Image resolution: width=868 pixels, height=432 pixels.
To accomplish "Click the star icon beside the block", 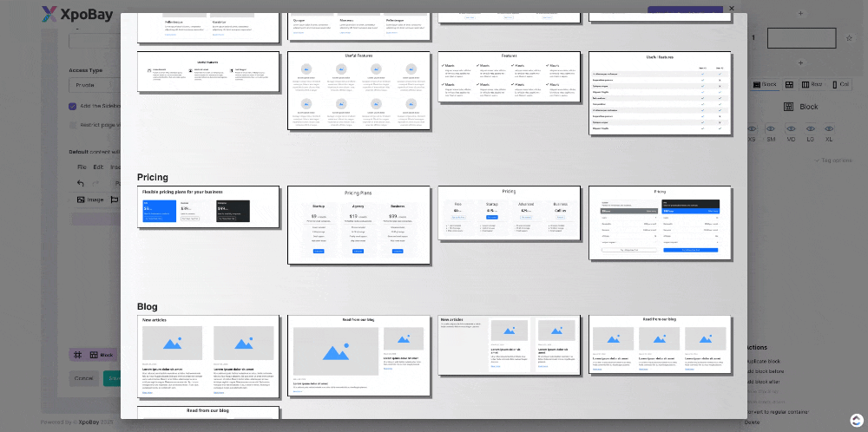I will tap(848, 38).
